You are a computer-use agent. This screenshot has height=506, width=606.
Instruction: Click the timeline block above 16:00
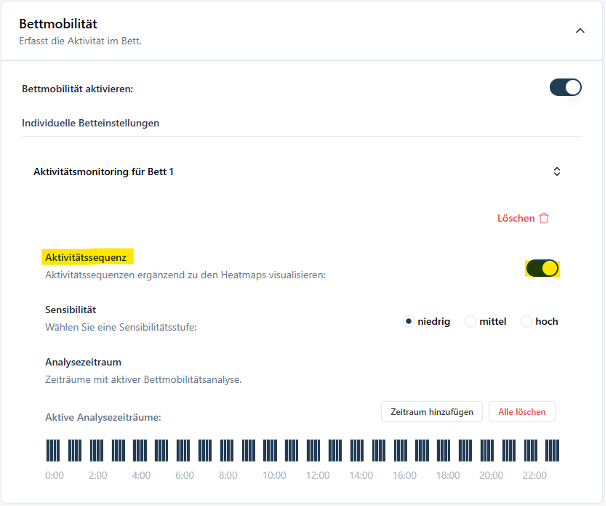[x=404, y=449]
